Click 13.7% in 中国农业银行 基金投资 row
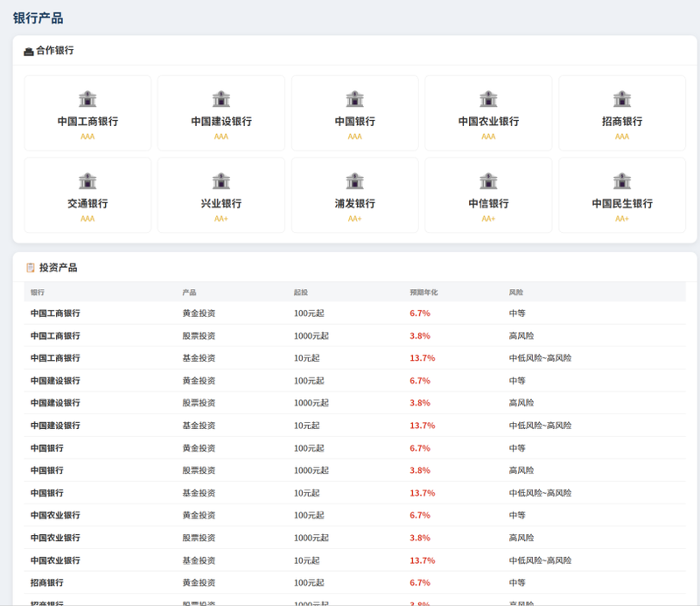Screen dimensions: 700x606 tap(423, 560)
